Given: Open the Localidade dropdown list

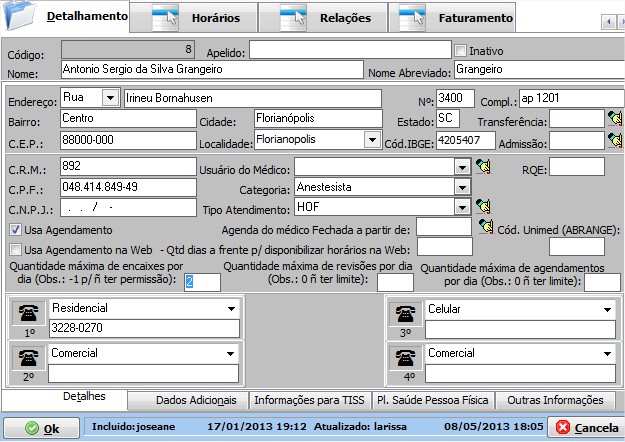Looking at the screenshot, I should [371, 140].
